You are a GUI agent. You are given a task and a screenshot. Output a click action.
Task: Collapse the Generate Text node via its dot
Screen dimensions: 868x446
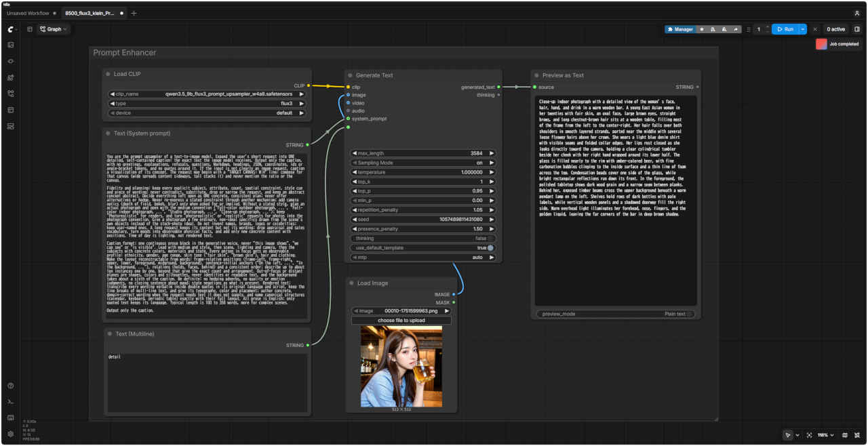click(351, 75)
